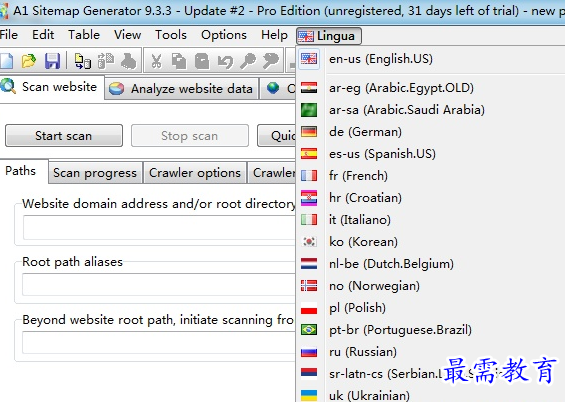Open the Tools menu

pyautogui.click(x=171, y=35)
